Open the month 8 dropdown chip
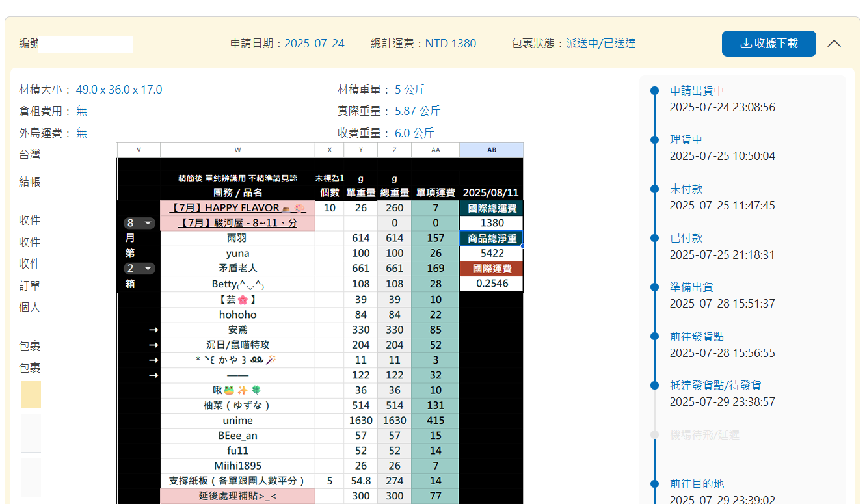 click(x=140, y=223)
